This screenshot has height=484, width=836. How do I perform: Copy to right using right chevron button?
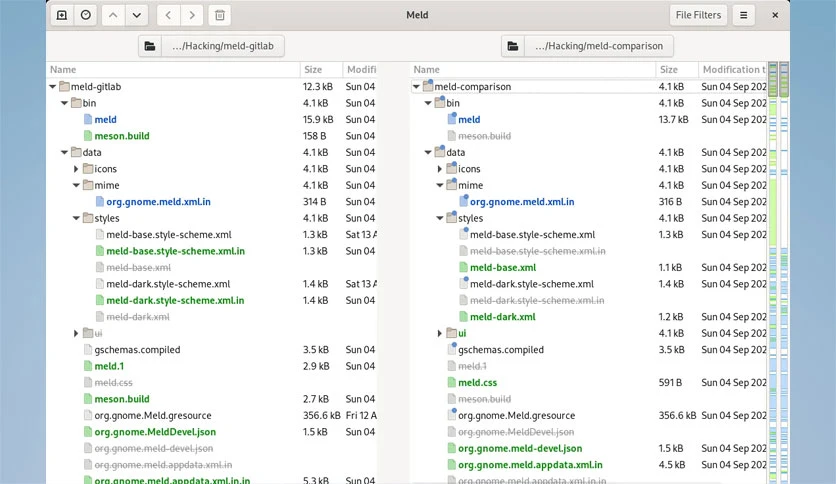pos(192,15)
